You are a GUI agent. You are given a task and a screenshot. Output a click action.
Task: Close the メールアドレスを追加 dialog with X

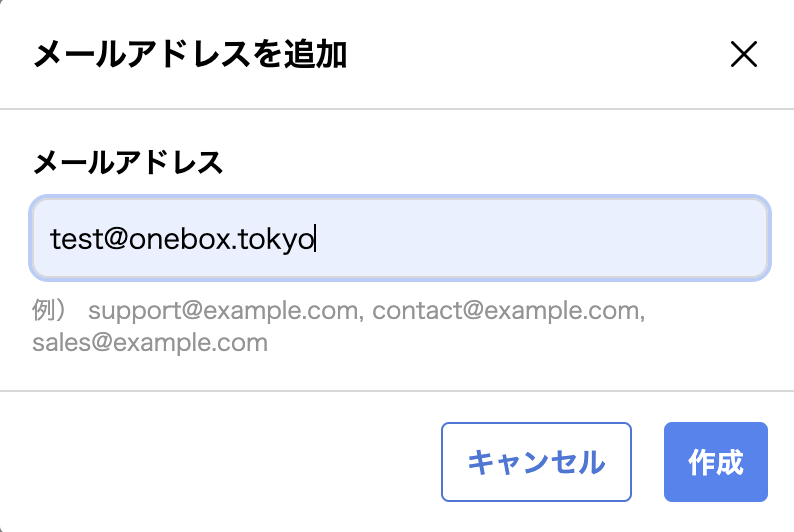(744, 54)
